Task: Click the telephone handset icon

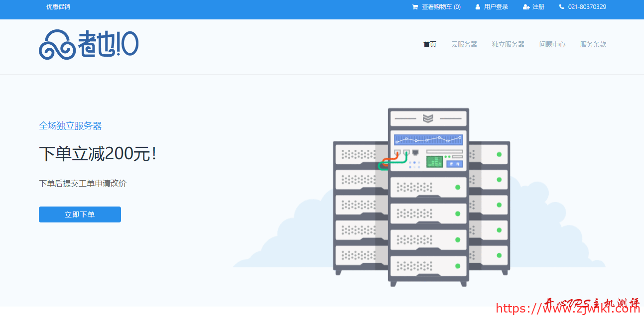Action: [562, 7]
